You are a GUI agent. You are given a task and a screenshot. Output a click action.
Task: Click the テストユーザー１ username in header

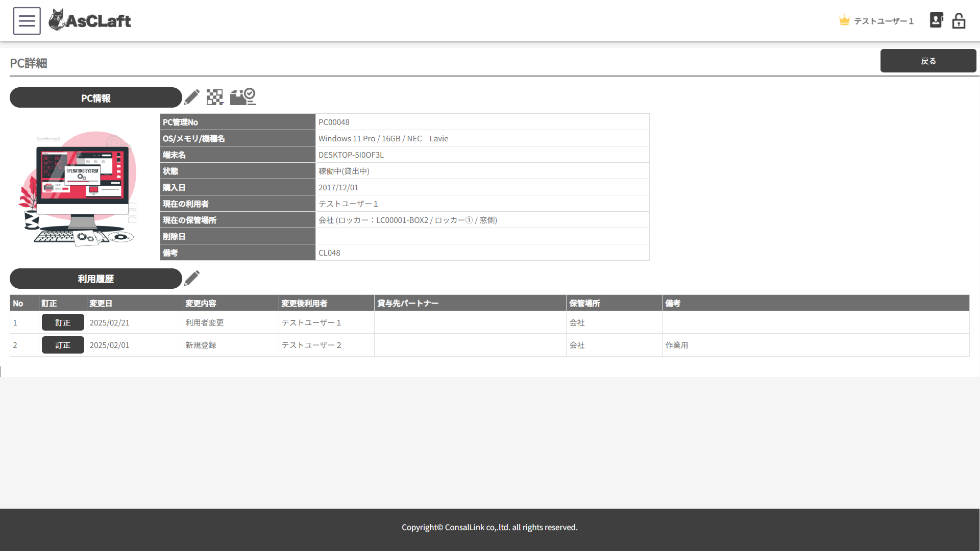[x=884, y=21]
